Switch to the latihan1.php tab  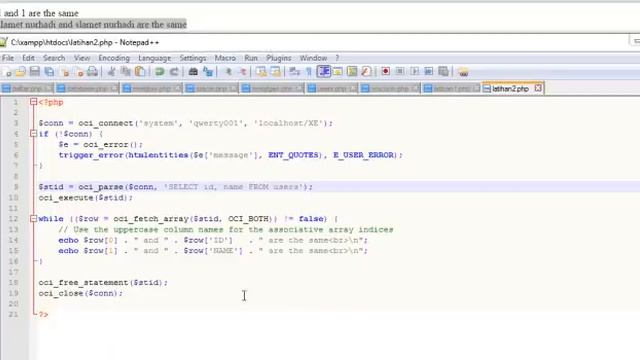coord(450,88)
